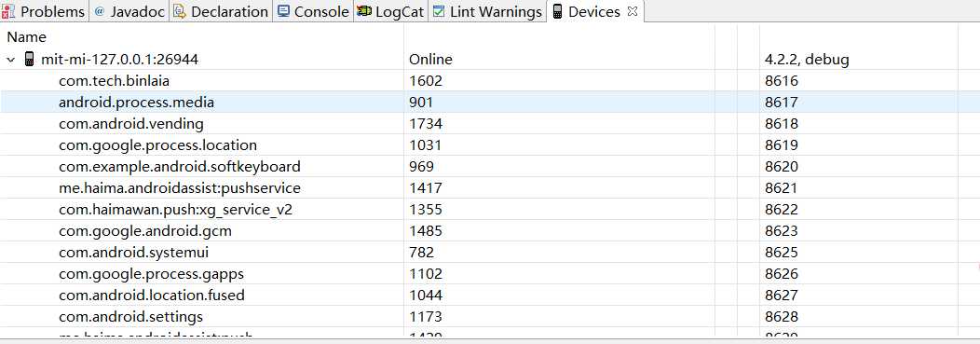Click PID value 1734
The image size is (980, 344).
tap(426, 124)
